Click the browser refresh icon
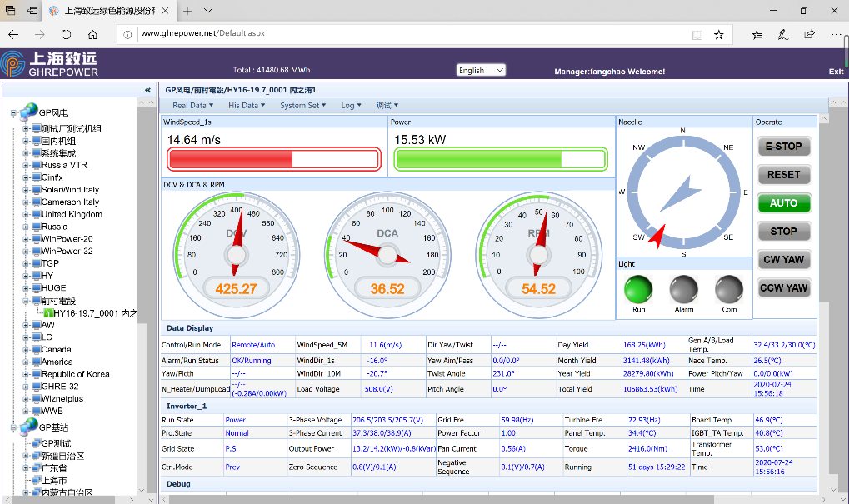Screen dimensions: 849x504 [67, 34]
